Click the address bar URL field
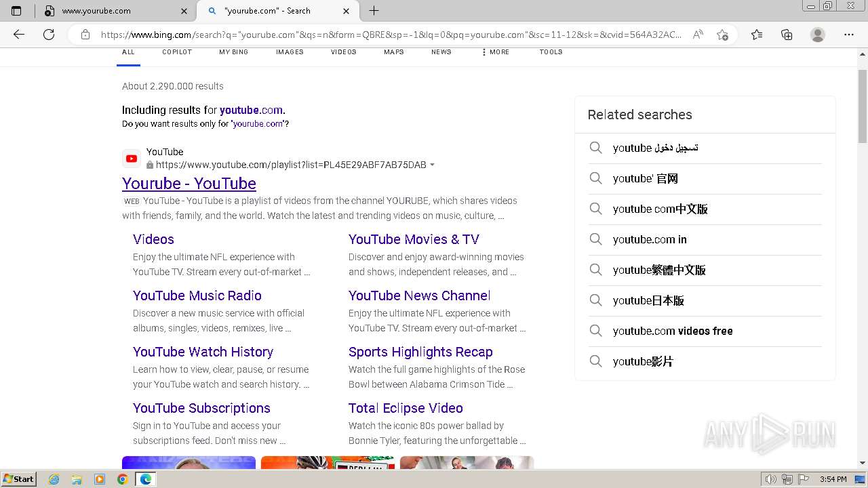Image resolution: width=868 pixels, height=488 pixels. [x=391, y=35]
